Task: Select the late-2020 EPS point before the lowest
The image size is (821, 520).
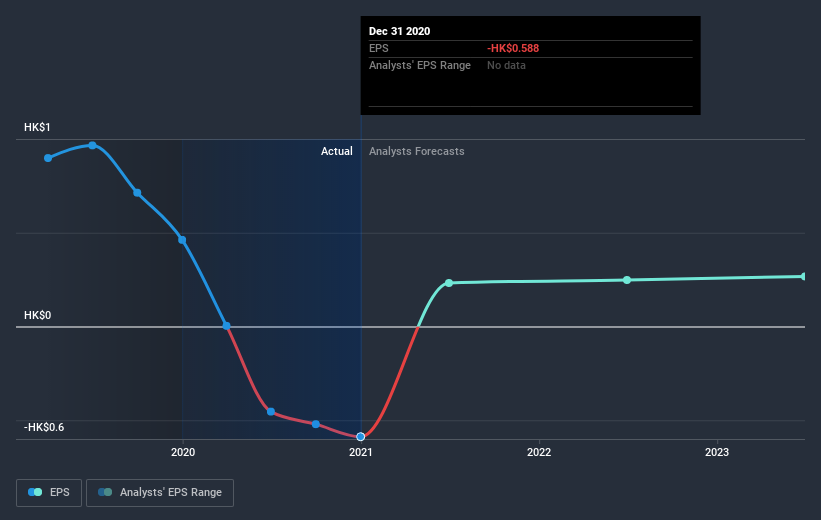Action: [316, 424]
